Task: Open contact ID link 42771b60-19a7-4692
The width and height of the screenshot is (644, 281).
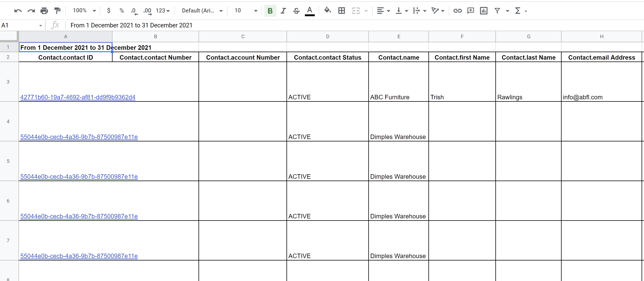Action: [x=78, y=97]
